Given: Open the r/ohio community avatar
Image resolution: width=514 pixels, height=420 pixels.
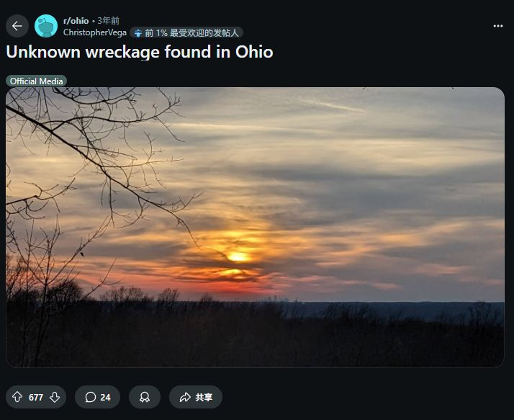Looking at the screenshot, I should (x=46, y=26).
